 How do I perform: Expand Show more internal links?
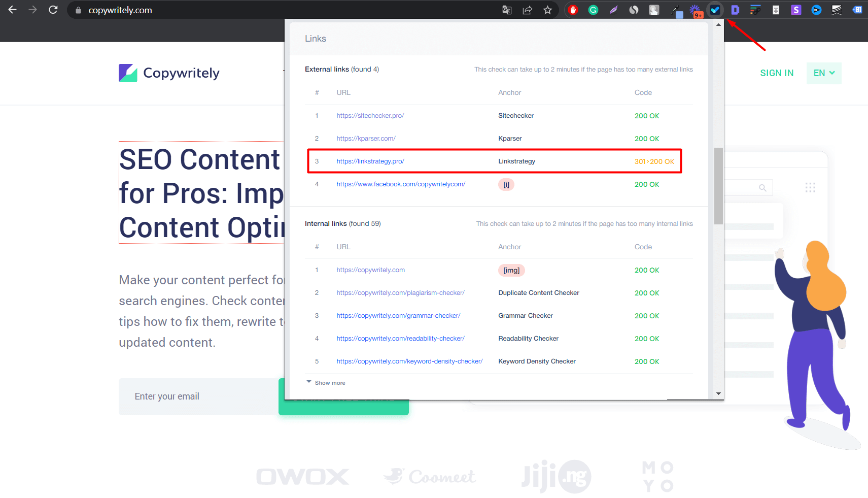tap(326, 383)
